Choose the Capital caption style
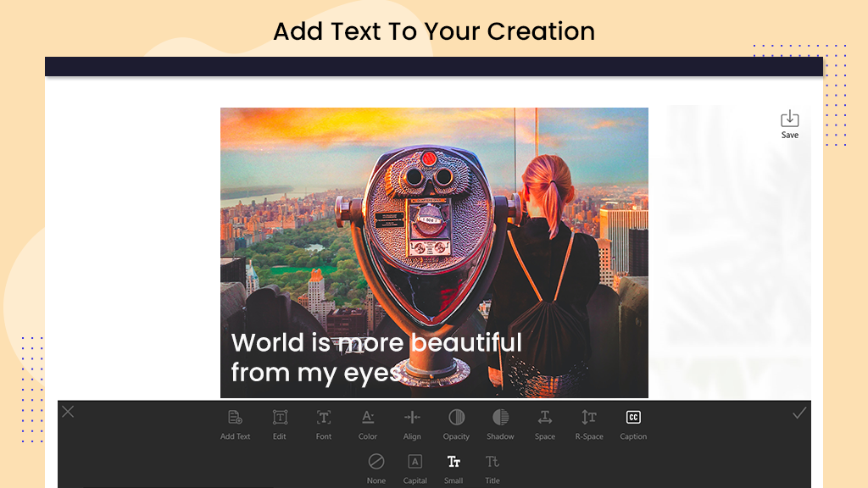Image resolution: width=868 pixels, height=488 pixels. [x=415, y=469]
